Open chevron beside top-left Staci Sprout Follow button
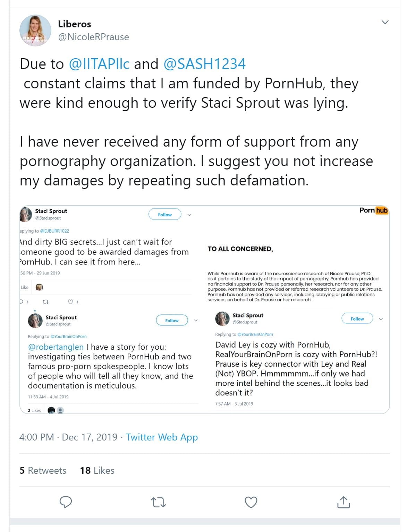The height and width of the screenshot is (532, 407). (189, 215)
